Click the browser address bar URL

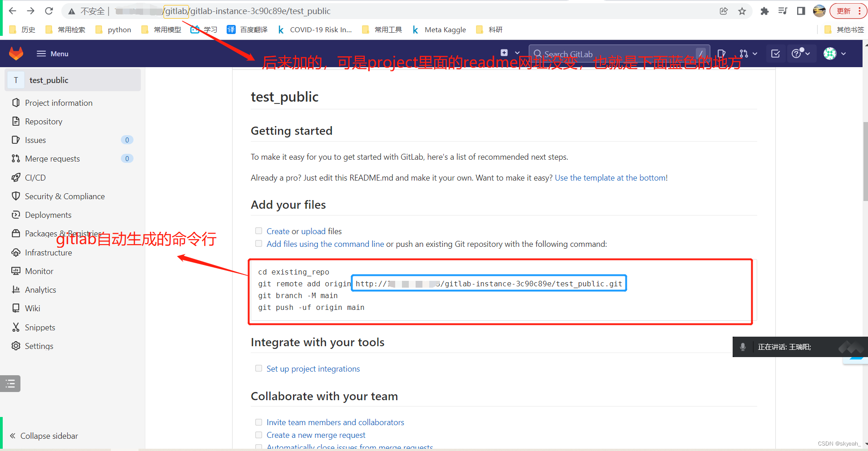(248, 11)
